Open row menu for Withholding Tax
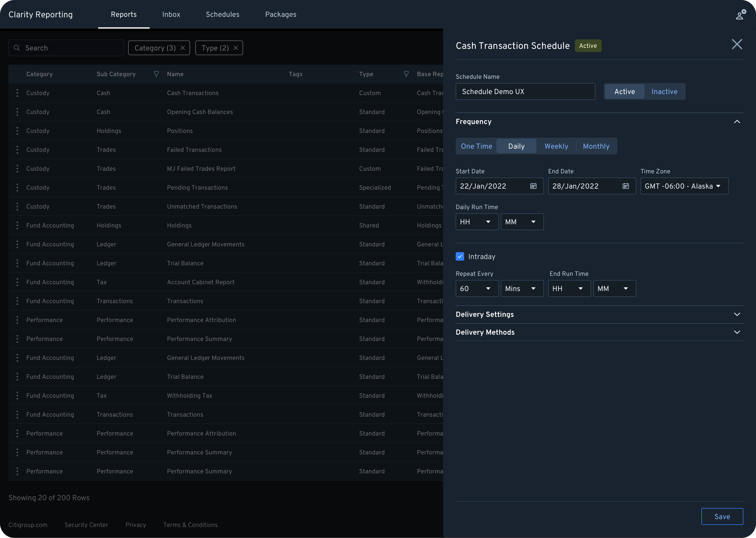This screenshot has height=538, width=756. pyautogui.click(x=17, y=396)
